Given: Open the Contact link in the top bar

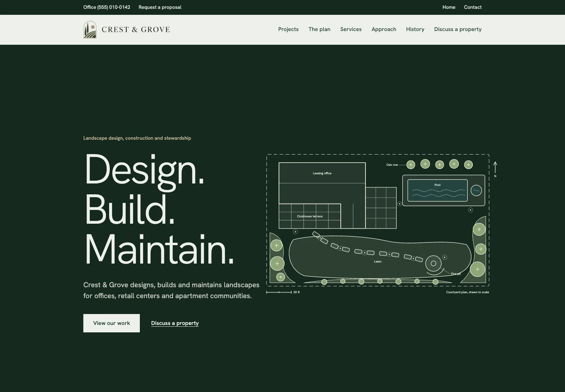Looking at the screenshot, I should 473,7.
